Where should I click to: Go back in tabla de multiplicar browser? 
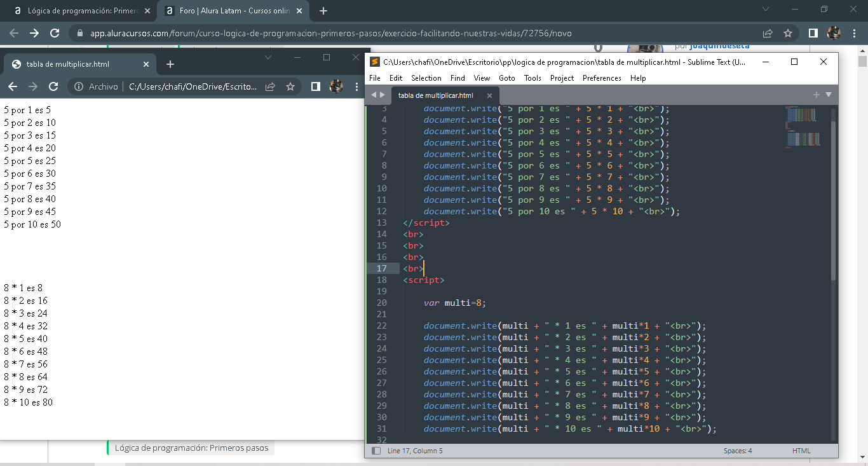tap(13, 86)
